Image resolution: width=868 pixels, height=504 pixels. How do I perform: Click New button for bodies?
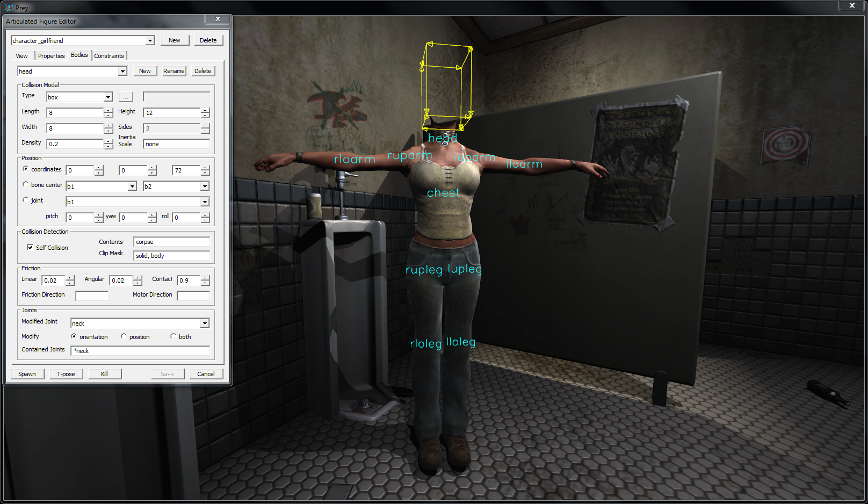pyautogui.click(x=145, y=71)
